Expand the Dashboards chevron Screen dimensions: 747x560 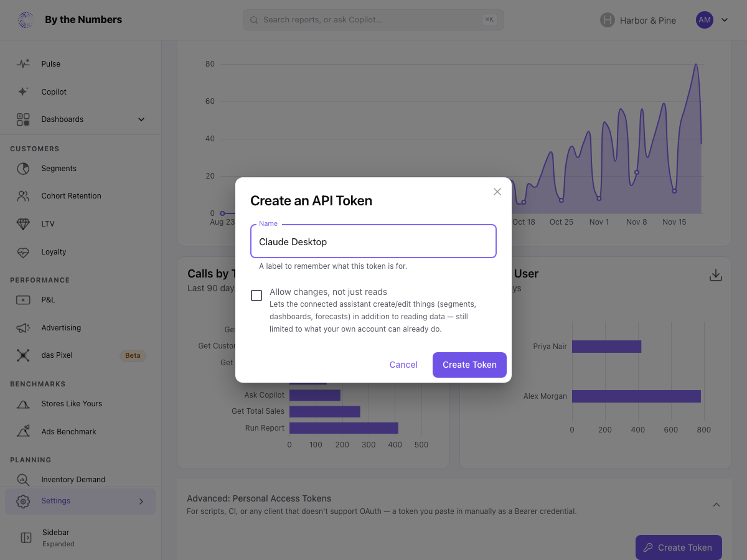[x=141, y=119]
